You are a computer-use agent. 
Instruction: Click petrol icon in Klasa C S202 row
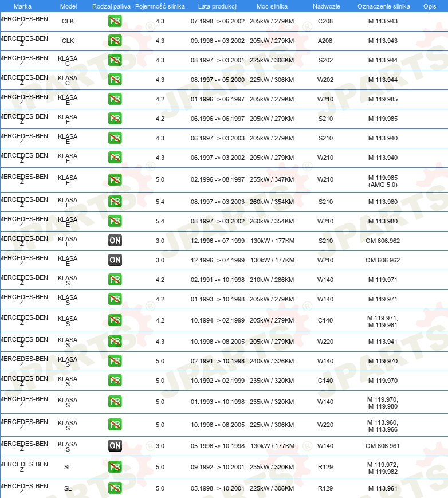point(115,60)
